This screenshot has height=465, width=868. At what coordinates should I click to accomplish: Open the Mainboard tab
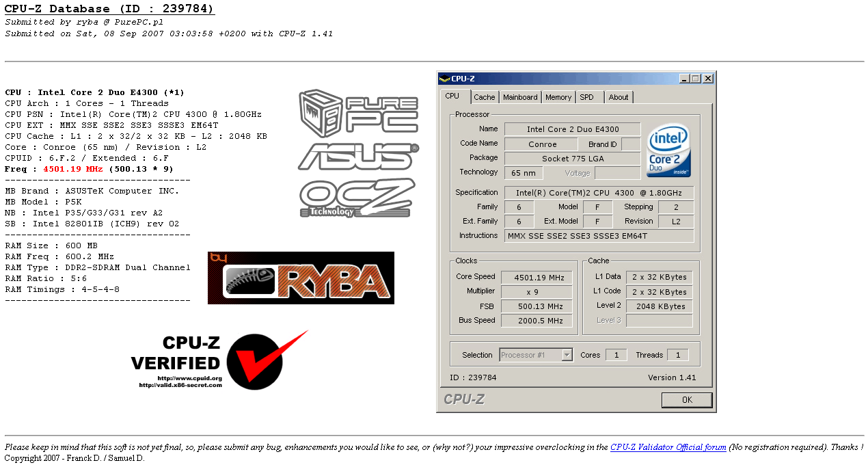pyautogui.click(x=521, y=97)
